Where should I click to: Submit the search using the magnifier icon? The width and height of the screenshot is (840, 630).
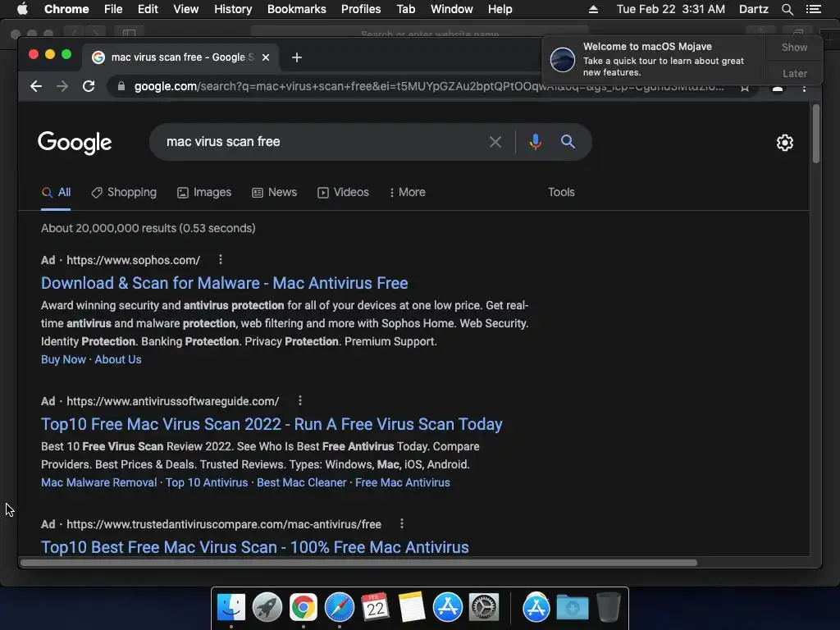pos(568,141)
